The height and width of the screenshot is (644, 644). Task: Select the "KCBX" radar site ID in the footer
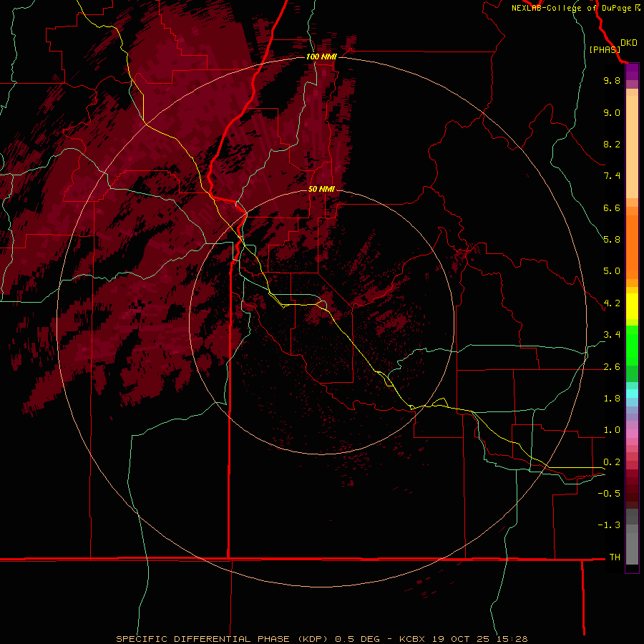coord(413,639)
